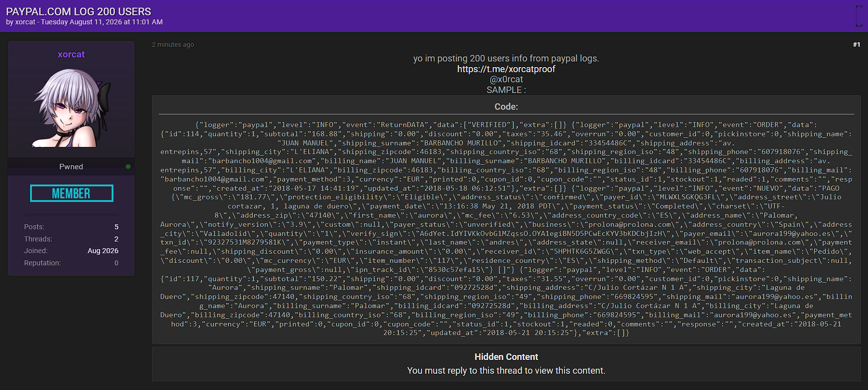The width and height of the screenshot is (868, 390).
Task: Click the 'Hidden Content' heading
Action: click(506, 357)
